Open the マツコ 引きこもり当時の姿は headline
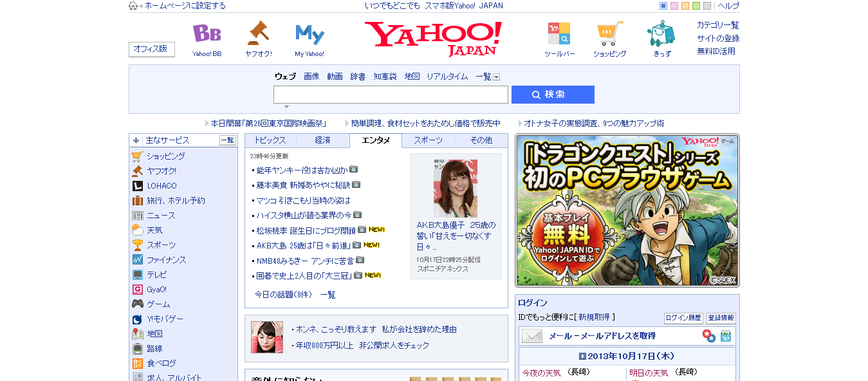Viewport: 868px width, 381px height. (x=304, y=200)
